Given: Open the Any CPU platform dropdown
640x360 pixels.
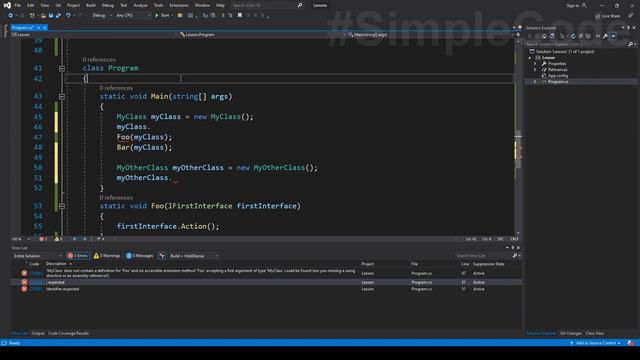Looking at the screenshot, I should [133, 16].
